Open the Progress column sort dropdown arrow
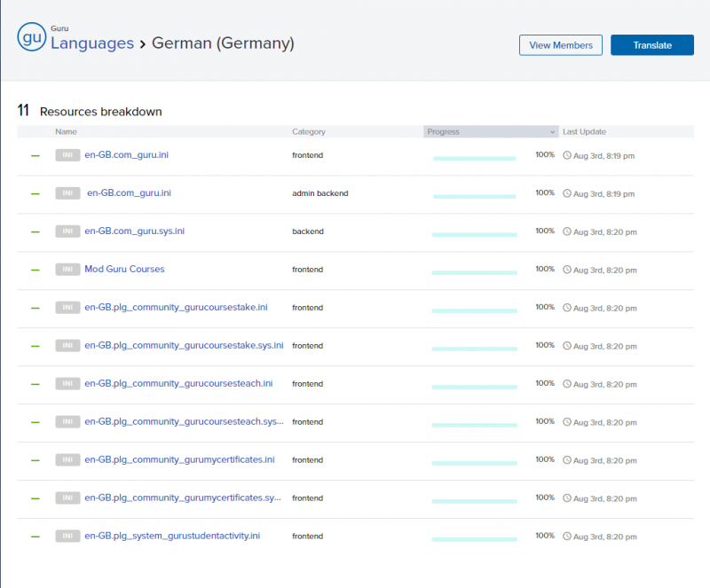Image resolution: width=710 pixels, height=588 pixels. tap(552, 132)
